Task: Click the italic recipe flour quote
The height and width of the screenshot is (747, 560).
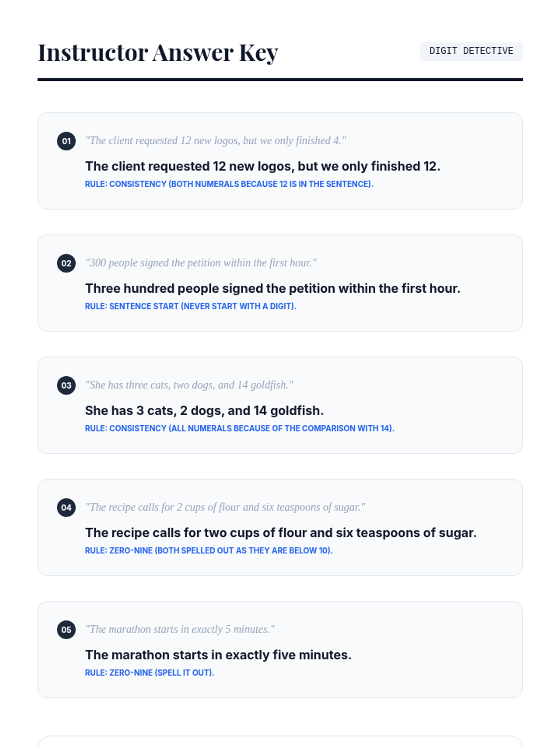Action: click(x=225, y=507)
